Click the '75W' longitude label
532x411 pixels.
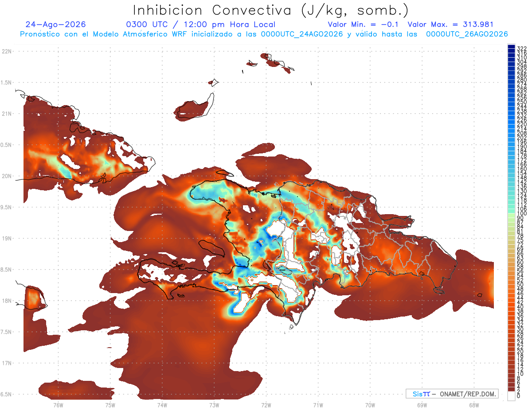pos(110,405)
